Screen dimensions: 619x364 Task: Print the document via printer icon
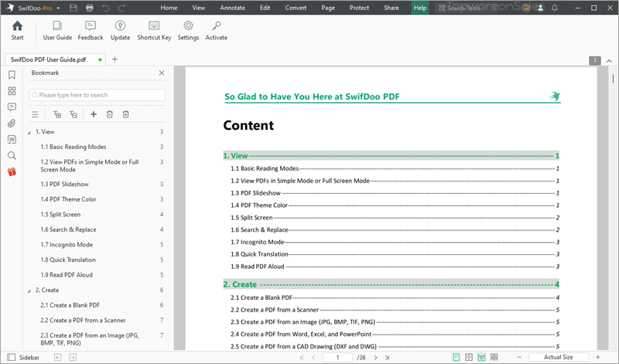pos(90,8)
